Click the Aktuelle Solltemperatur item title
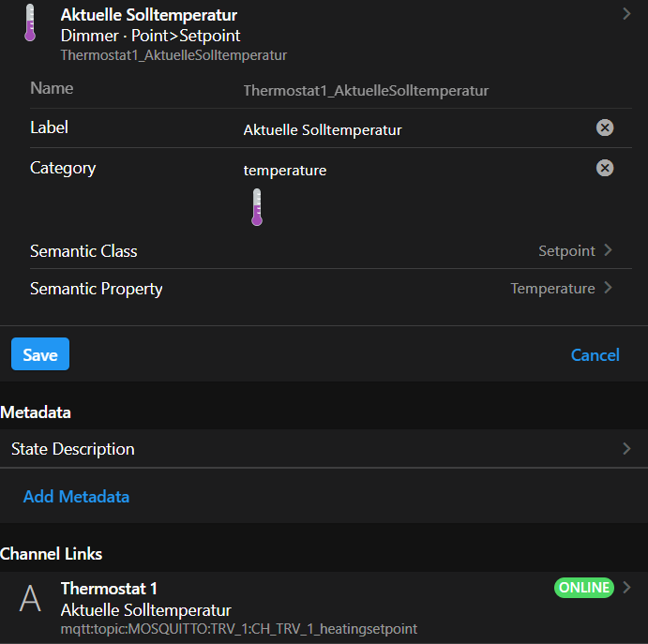This screenshot has height=644, width=648. pyautogui.click(x=148, y=15)
